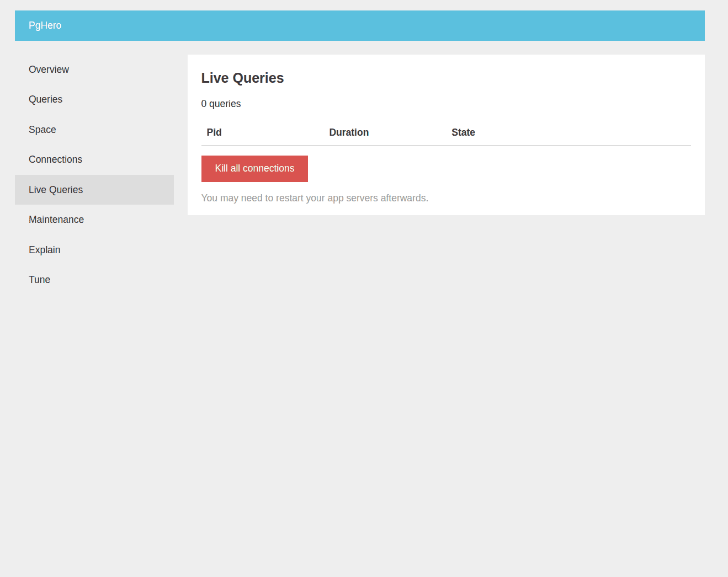The width and height of the screenshot is (728, 577).
Task: Click the restart app servers warning text
Action: [x=315, y=197]
